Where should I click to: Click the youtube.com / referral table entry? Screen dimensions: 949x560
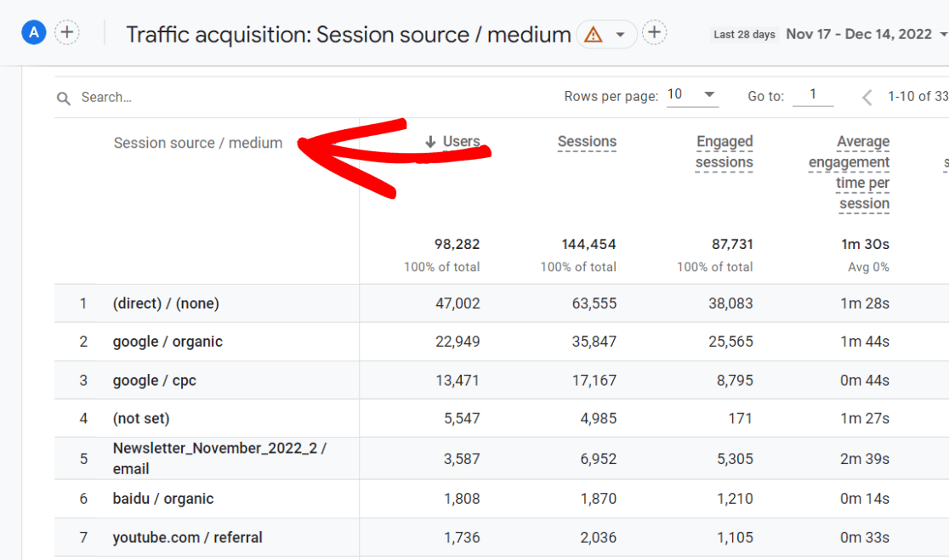tap(186, 535)
